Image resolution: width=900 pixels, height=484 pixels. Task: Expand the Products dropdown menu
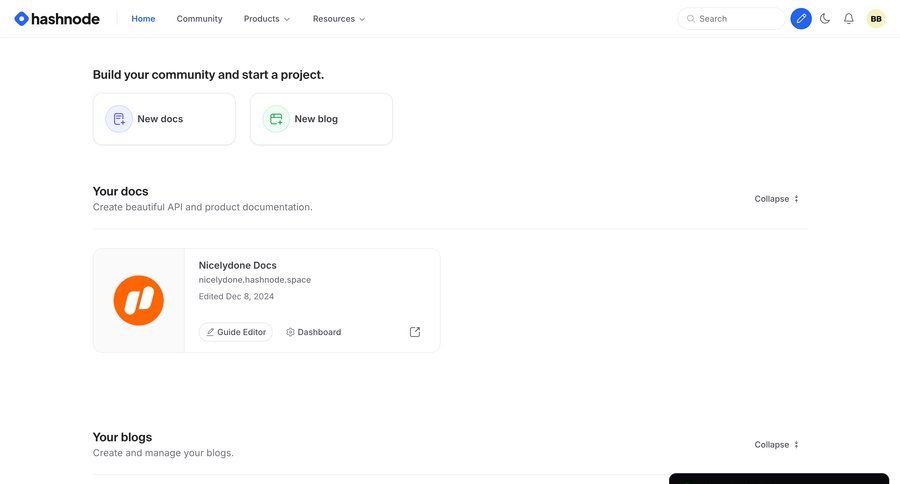pyautogui.click(x=267, y=19)
